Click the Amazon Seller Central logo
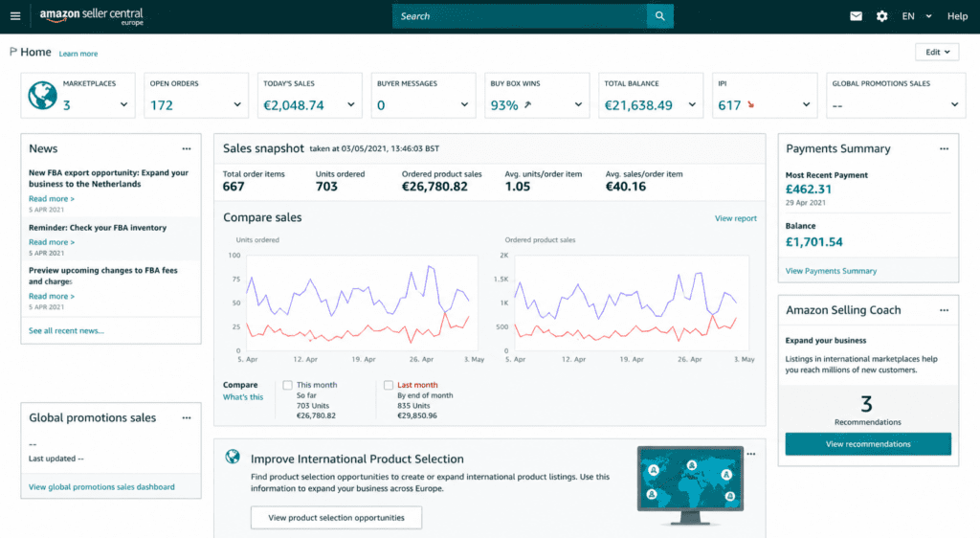980x538 pixels. [92, 16]
